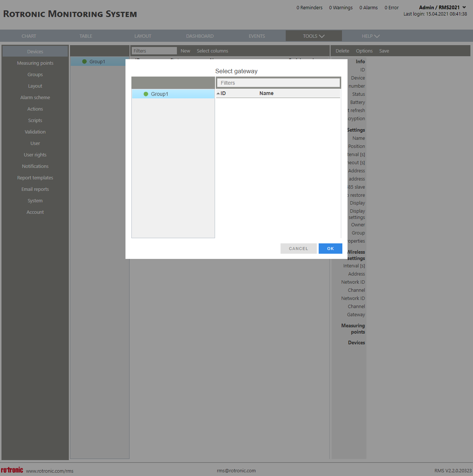Image resolution: width=473 pixels, height=476 pixels.
Task: Click RMS V2.2.0.20323 version text
Action: click(x=453, y=470)
